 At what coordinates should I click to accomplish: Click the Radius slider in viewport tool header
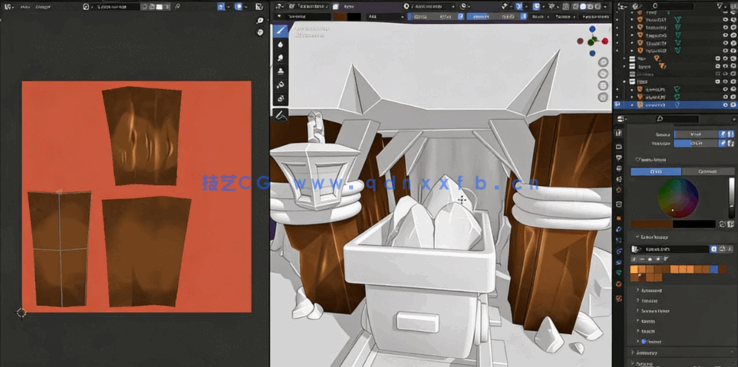click(432, 16)
